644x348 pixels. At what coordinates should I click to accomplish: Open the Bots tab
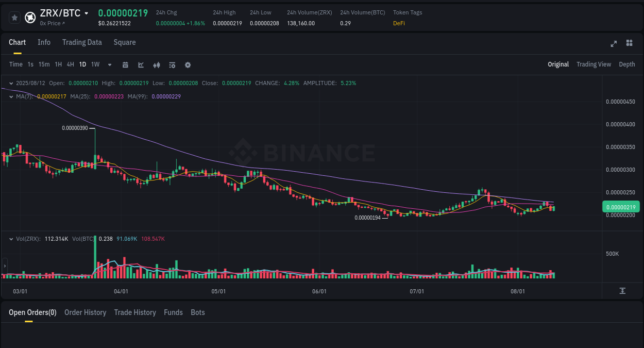point(198,312)
